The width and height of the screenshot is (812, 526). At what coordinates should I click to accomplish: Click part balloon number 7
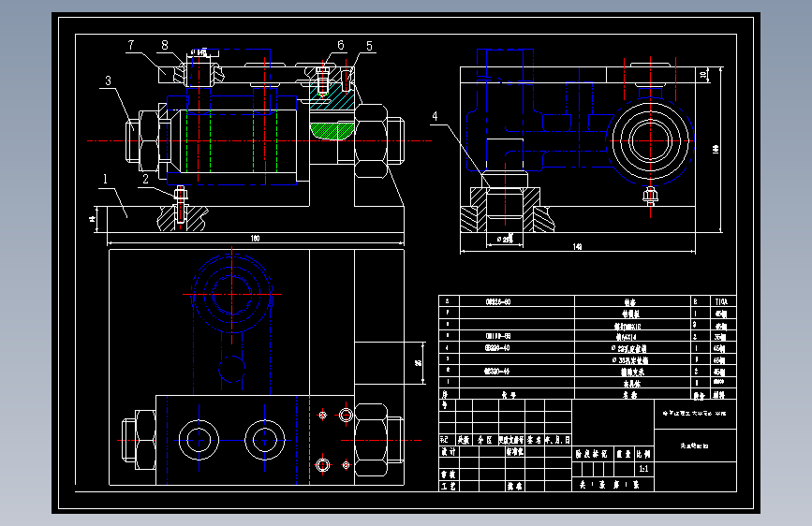131,46
